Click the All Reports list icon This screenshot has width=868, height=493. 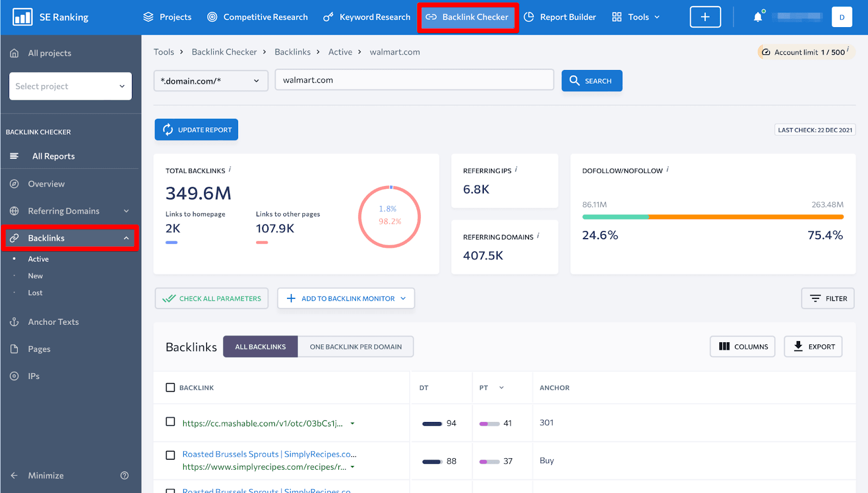coord(15,156)
